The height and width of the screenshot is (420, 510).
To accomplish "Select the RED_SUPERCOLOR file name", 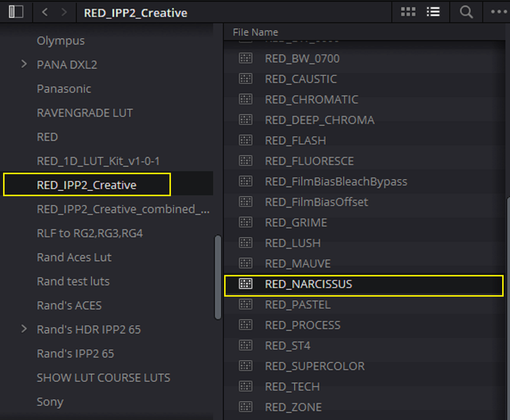I will point(315,366).
